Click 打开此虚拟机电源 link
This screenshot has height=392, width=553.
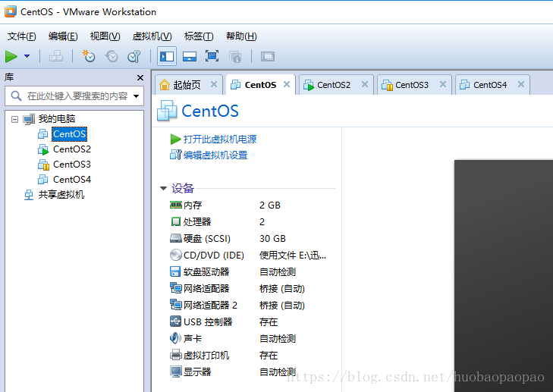(x=220, y=139)
